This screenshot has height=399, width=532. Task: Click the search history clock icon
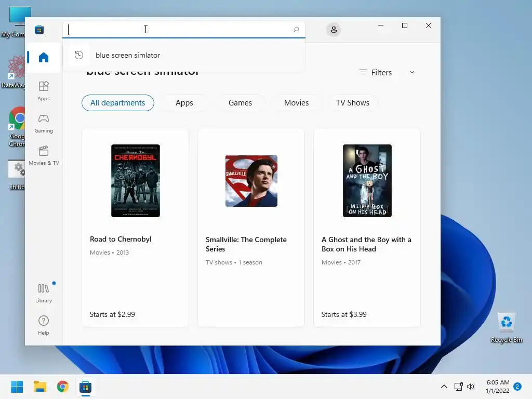pos(79,55)
